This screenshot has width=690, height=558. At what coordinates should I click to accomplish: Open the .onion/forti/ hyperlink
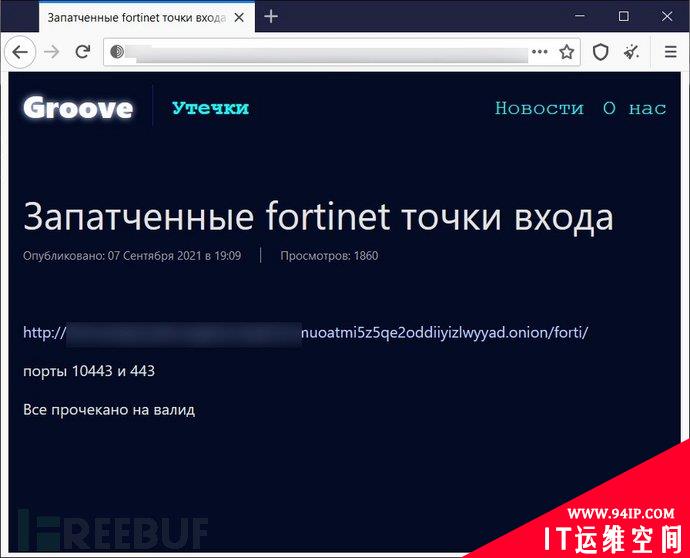(305, 333)
